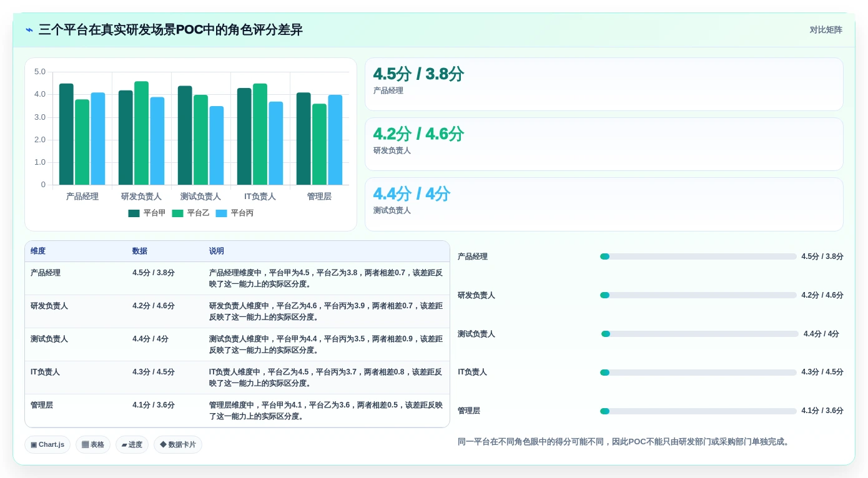Click the IT负责人维度中 description text

pyautogui.click(x=326, y=378)
